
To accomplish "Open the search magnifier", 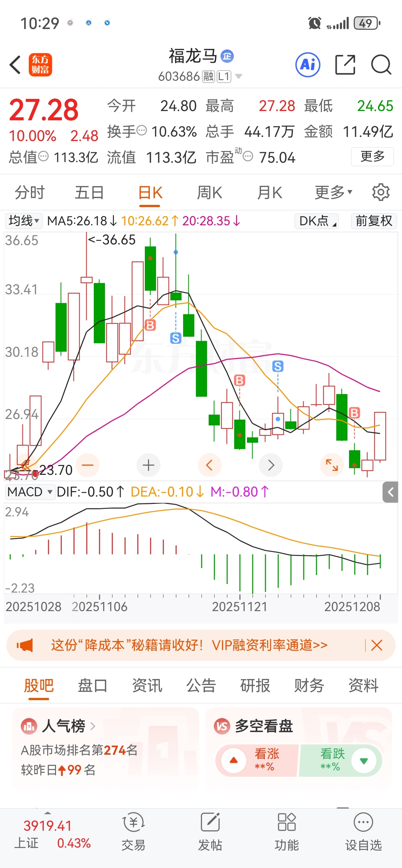I will (x=381, y=65).
